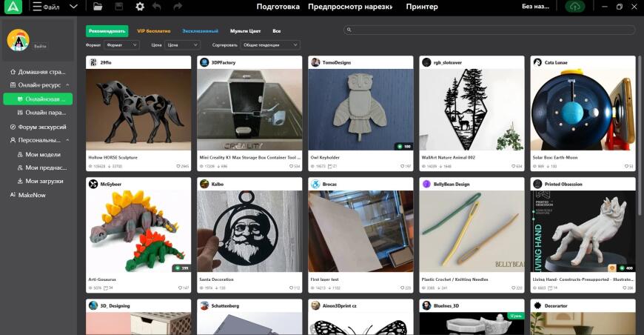644x335 pixels.
Task: Open the Формат dropdown
Action: tap(121, 44)
